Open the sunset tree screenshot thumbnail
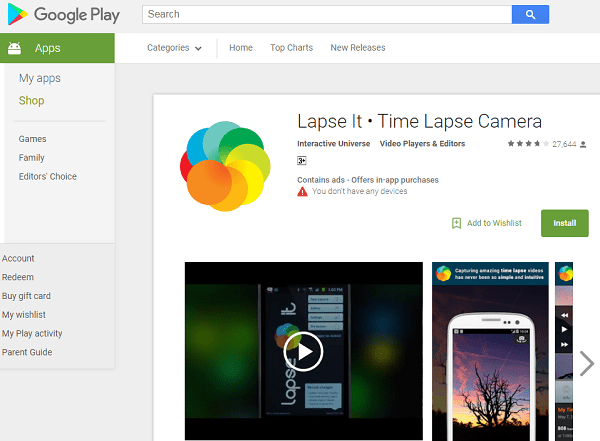This screenshot has width=600, height=441. [x=490, y=351]
